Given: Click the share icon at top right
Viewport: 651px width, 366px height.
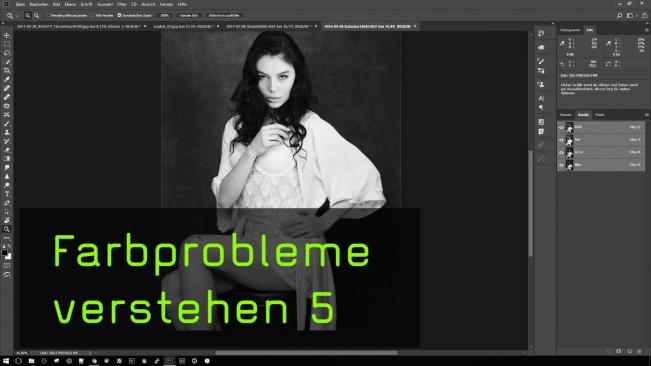Looking at the screenshot, I should point(644,15).
